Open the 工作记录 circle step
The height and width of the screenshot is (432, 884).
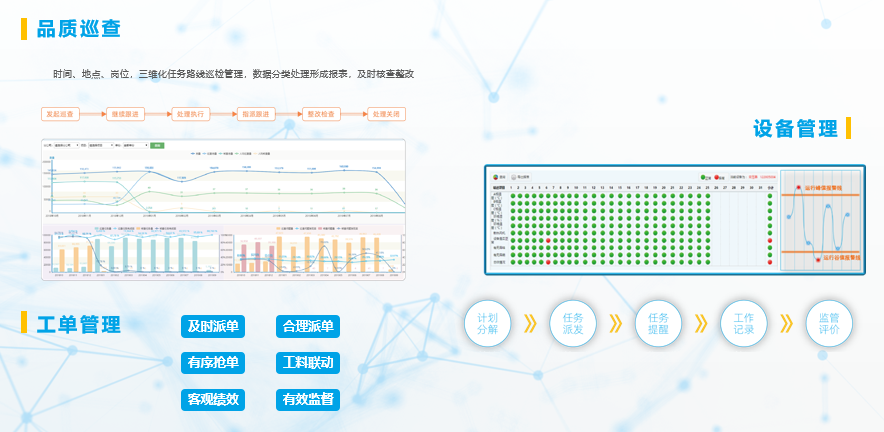(743, 323)
